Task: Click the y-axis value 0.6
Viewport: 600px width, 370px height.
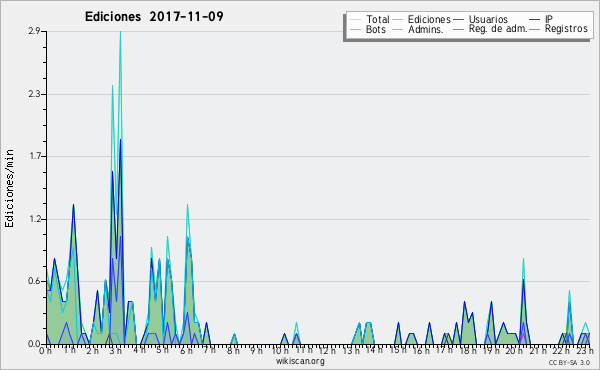Action: (34, 282)
